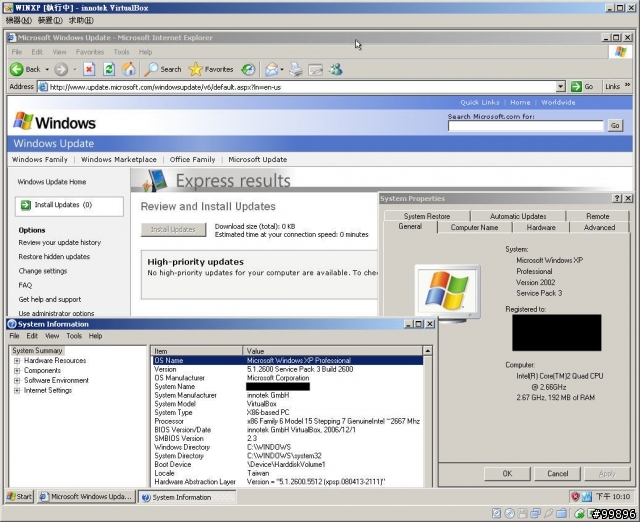Click the Windows XP Start button
The height and width of the screenshot is (522, 640).
pos(19,497)
